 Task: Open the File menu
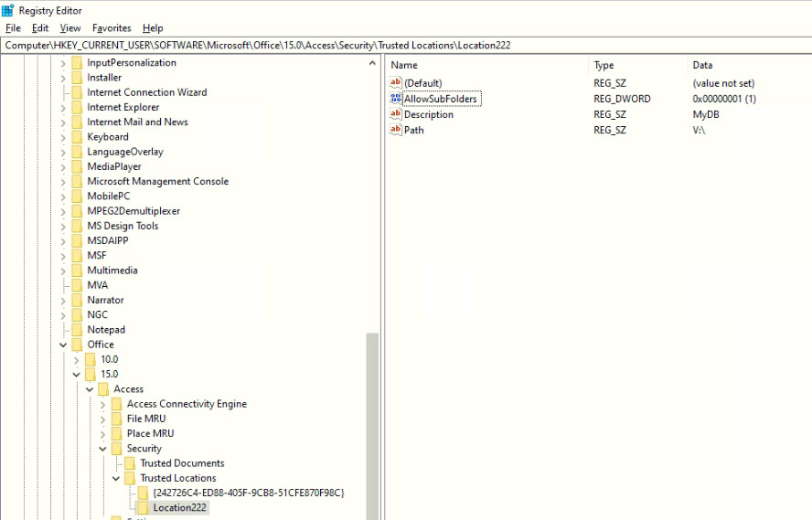click(x=13, y=28)
